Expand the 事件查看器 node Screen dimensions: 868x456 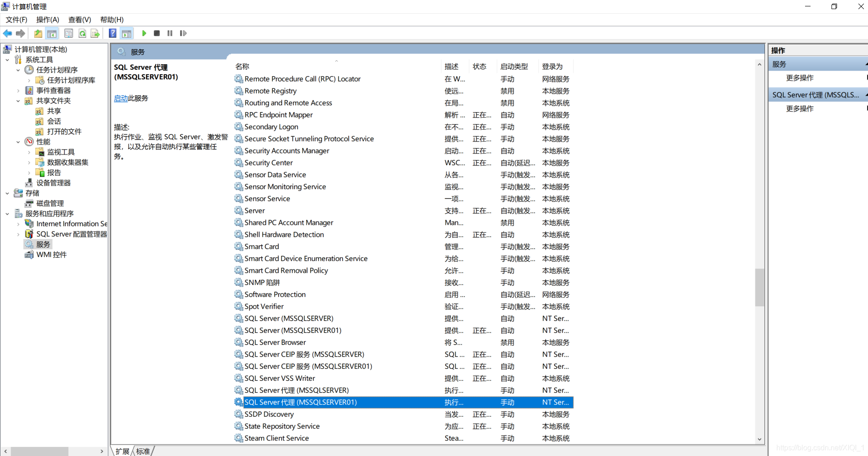click(x=18, y=90)
